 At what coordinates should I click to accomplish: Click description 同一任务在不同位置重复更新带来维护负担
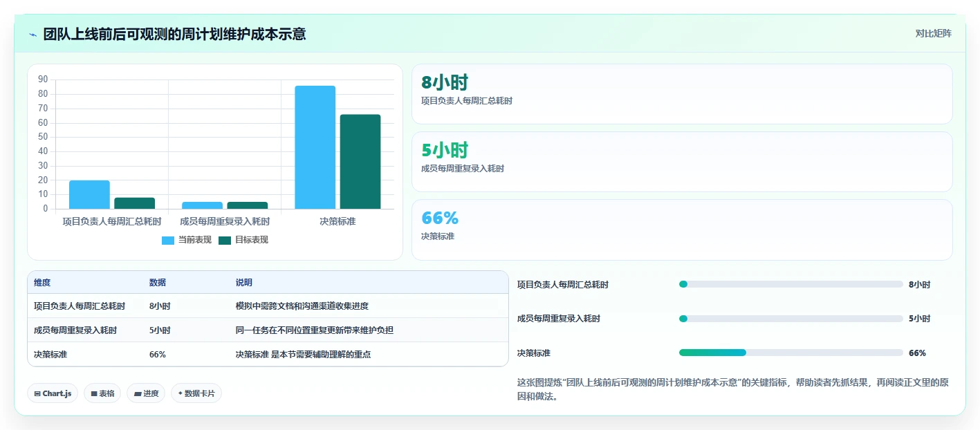[315, 330]
